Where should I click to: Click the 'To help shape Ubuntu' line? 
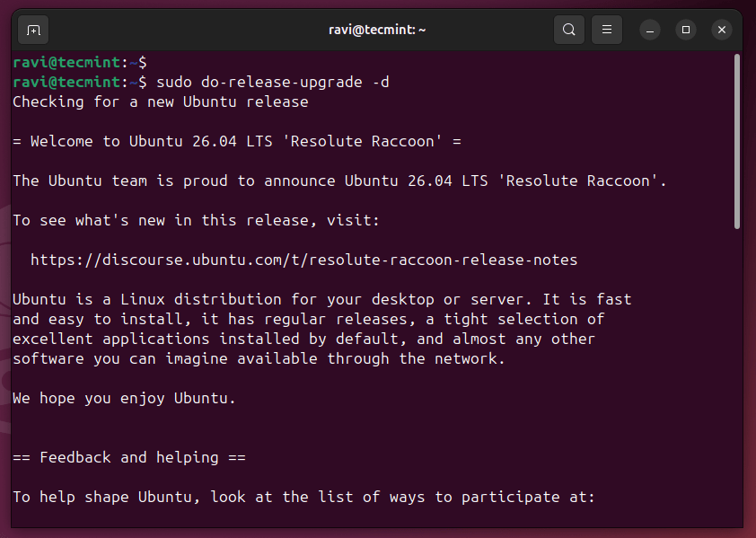point(303,497)
